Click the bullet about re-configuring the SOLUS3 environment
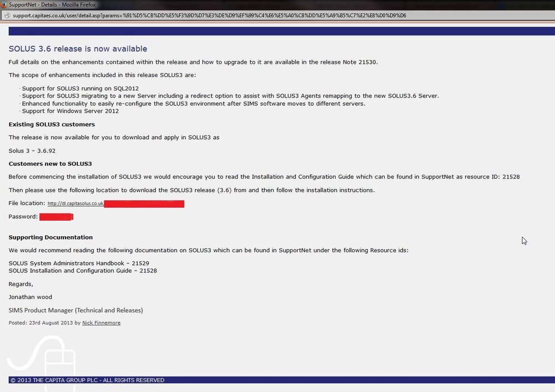Image resolution: width=555 pixels, height=392 pixels. (x=194, y=104)
